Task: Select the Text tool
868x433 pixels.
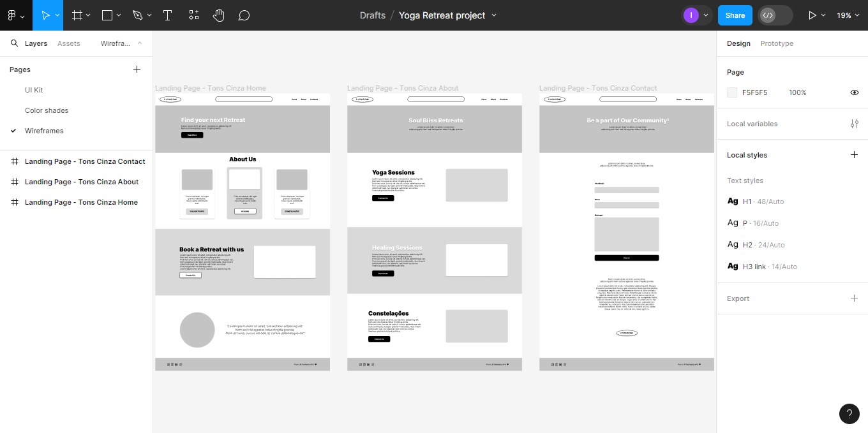Action: click(x=167, y=15)
